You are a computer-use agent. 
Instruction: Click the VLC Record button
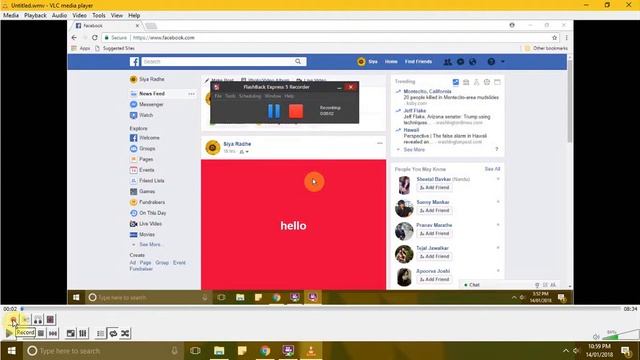pos(13,320)
